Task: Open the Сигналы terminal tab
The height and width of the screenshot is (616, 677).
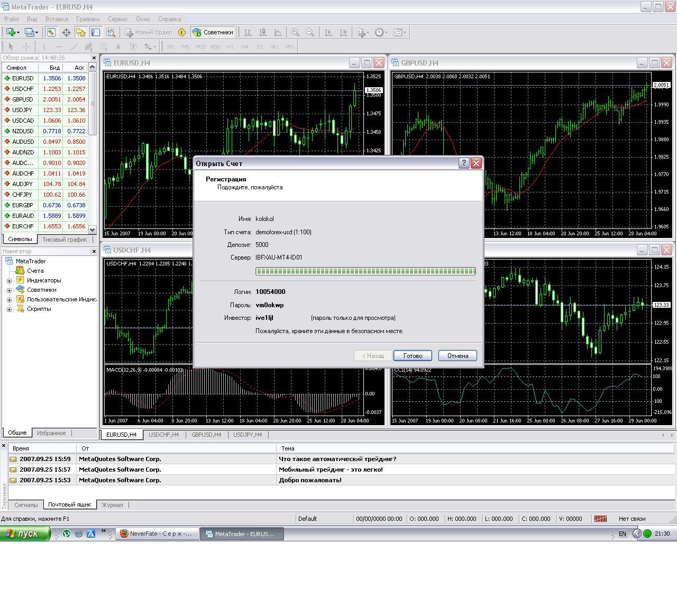Action: 26,505
